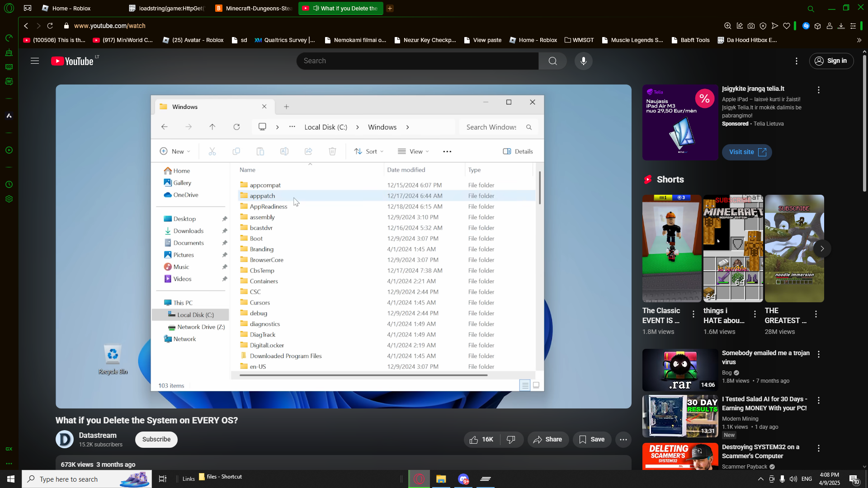This screenshot has width=868, height=488.
Task: Open GX Cleaner broom icon in sidebar
Action: pos(9,52)
